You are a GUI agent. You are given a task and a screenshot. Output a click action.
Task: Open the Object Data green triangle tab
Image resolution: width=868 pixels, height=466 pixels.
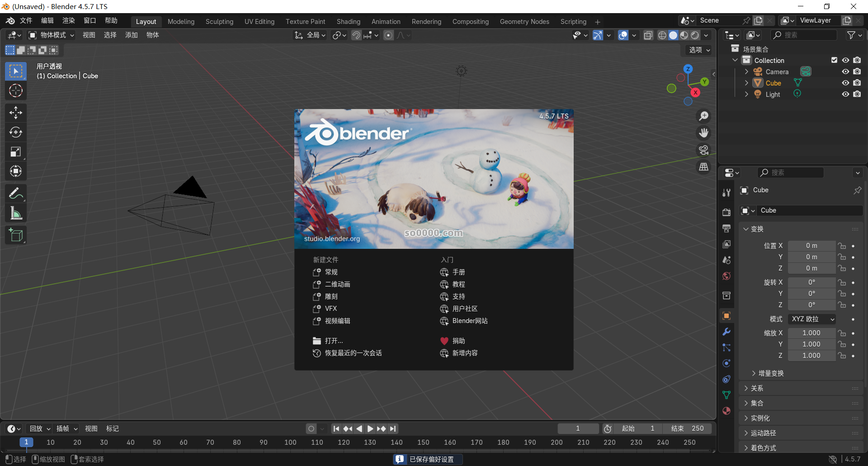[x=726, y=395]
